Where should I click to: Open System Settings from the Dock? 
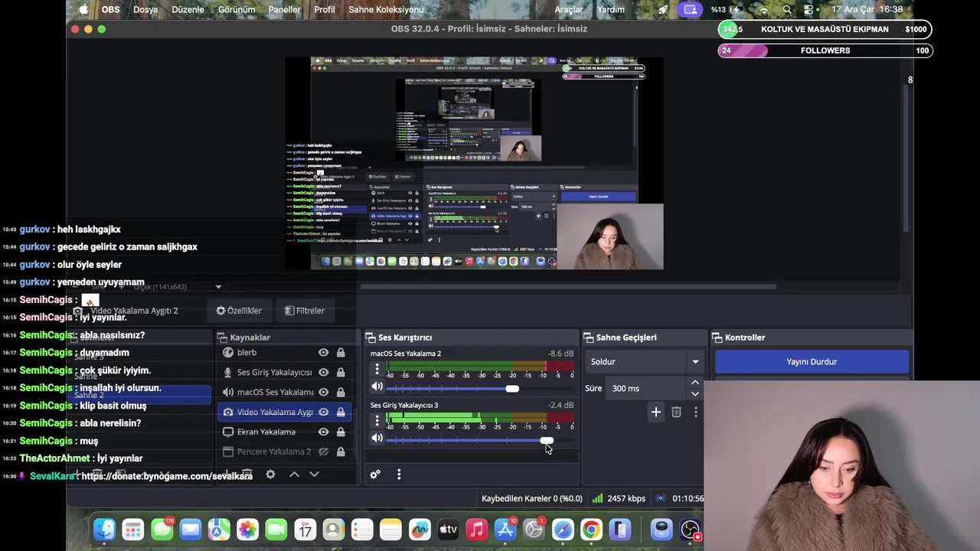(x=534, y=530)
